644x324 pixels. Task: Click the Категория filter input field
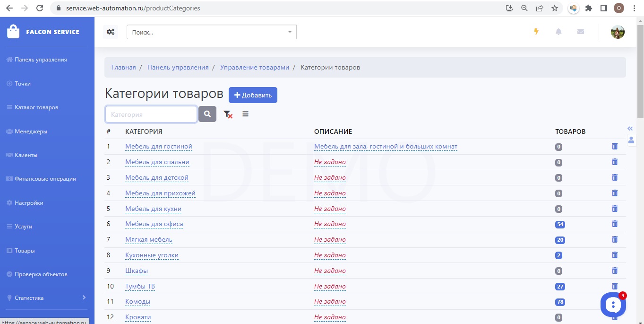151,114
